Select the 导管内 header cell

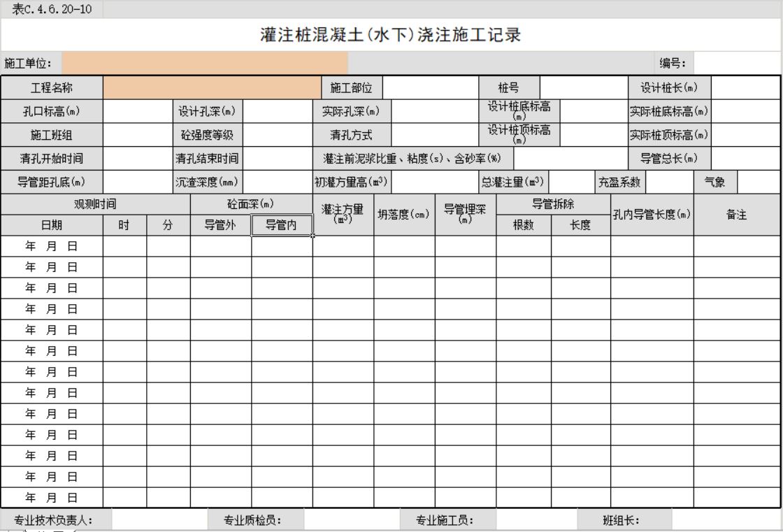(282, 225)
